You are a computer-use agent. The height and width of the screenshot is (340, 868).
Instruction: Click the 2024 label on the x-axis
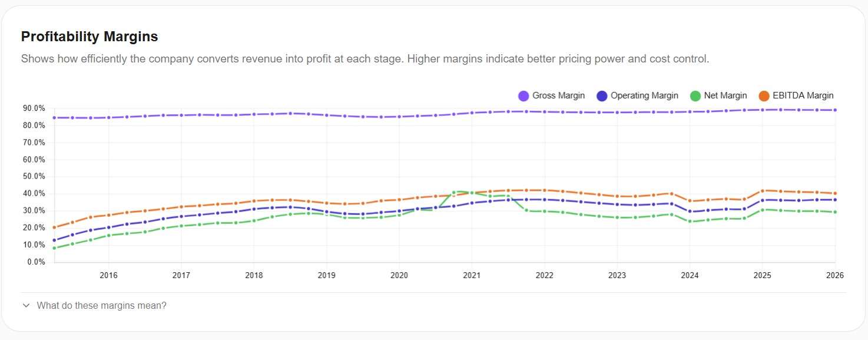click(690, 275)
